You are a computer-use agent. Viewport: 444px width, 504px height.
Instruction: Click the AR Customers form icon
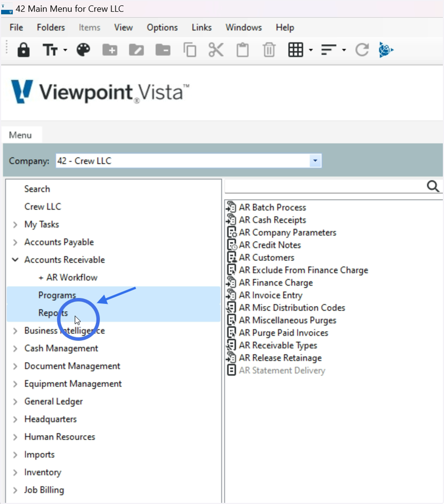[x=232, y=258]
